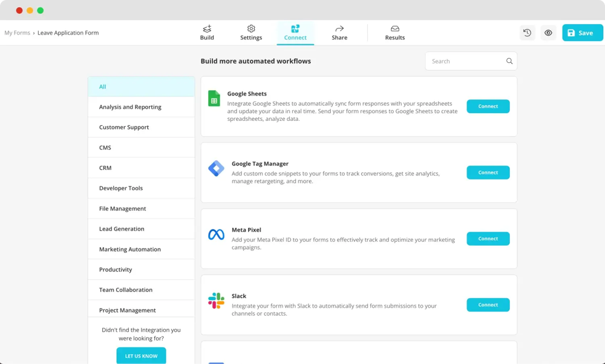
Task: Click the Share arrow icon
Action: (339, 28)
